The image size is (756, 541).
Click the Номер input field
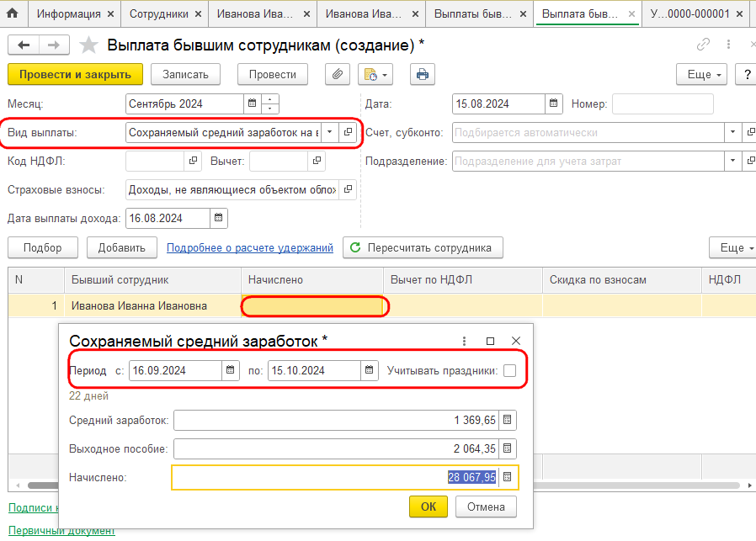click(663, 103)
